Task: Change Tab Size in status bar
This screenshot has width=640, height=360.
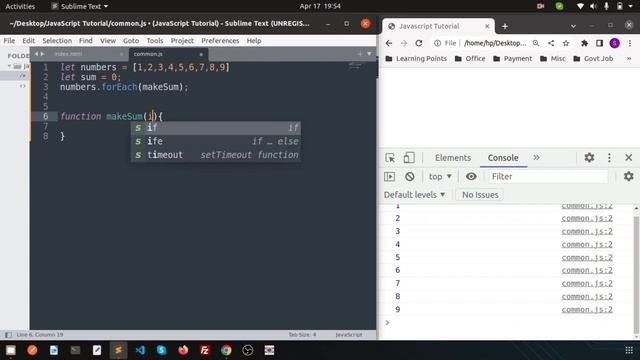Action: [x=302, y=335]
